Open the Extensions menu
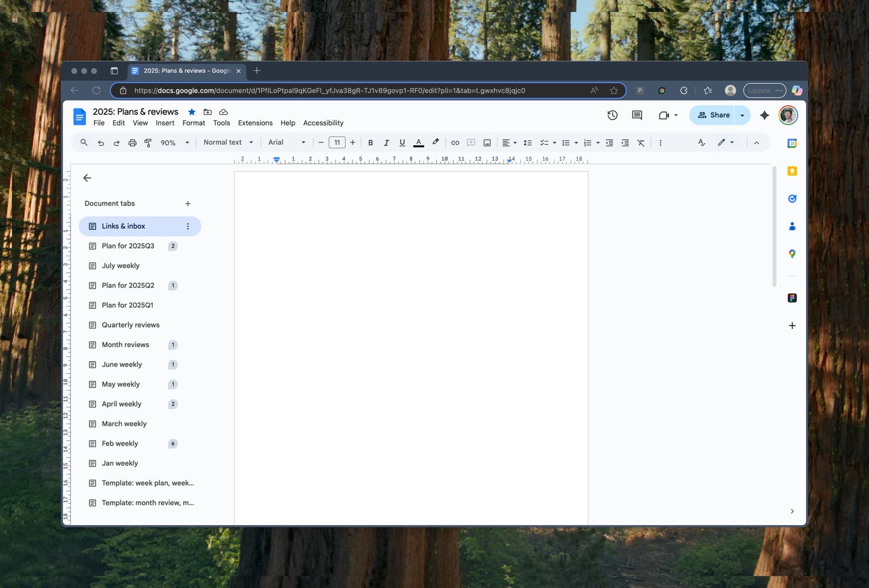 [255, 123]
